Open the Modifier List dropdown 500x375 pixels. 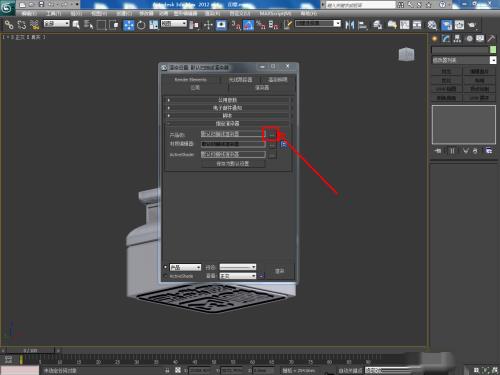click(464, 60)
